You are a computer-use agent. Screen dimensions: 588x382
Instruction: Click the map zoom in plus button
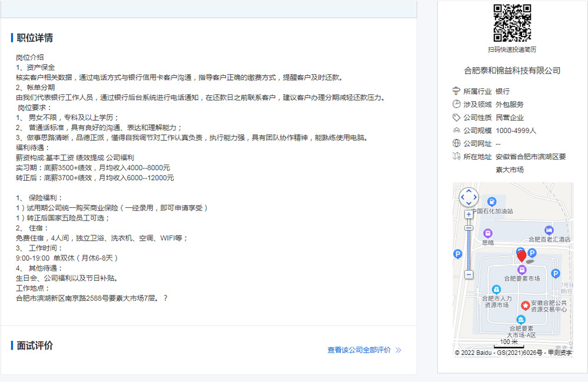[x=469, y=215]
